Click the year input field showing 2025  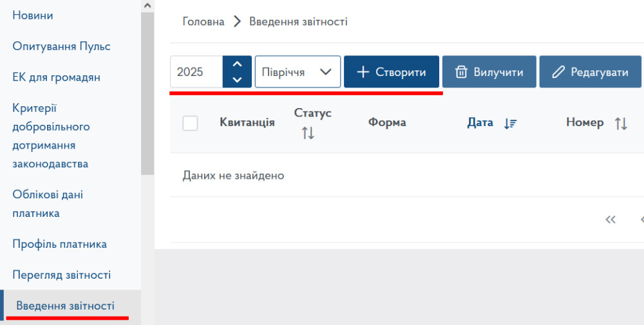[x=196, y=72]
